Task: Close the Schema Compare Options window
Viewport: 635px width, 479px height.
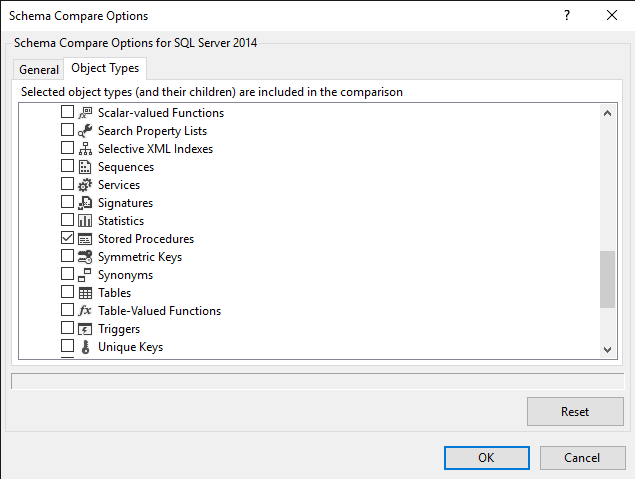Action: click(x=612, y=15)
